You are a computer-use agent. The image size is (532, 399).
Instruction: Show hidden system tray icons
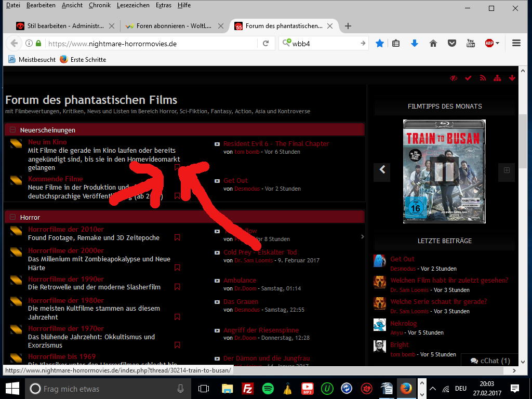click(x=433, y=389)
